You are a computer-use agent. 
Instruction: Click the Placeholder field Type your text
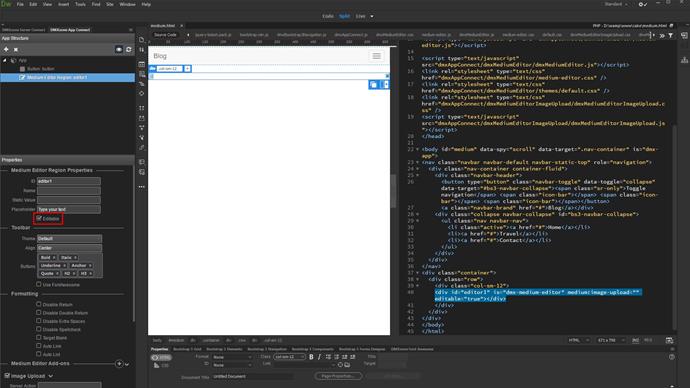[x=69, y=209]
